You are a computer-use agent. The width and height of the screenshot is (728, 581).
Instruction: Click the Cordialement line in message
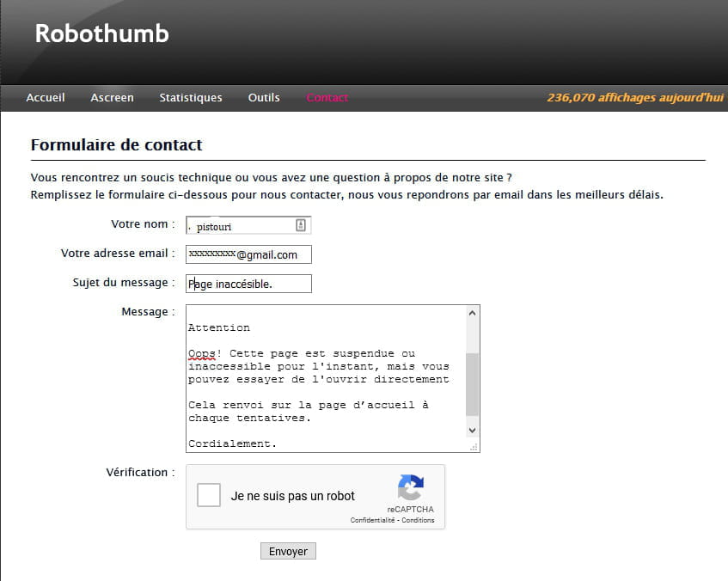tap(232, 443)
